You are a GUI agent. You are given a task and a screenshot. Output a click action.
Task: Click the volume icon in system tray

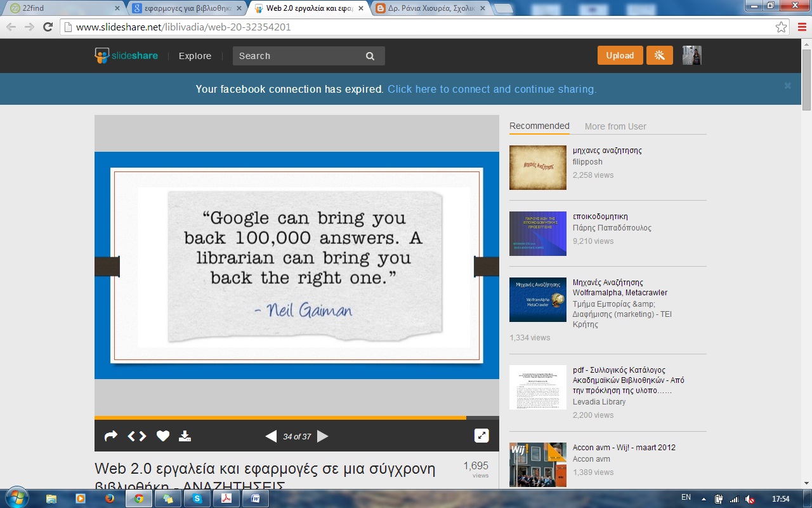point(750,499)
